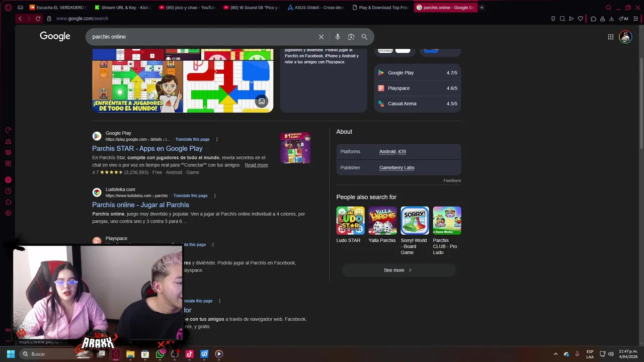Screen dimensions: 644x362
Task: Switch to pico y chao YouTube tab
Action: (187, 8)
